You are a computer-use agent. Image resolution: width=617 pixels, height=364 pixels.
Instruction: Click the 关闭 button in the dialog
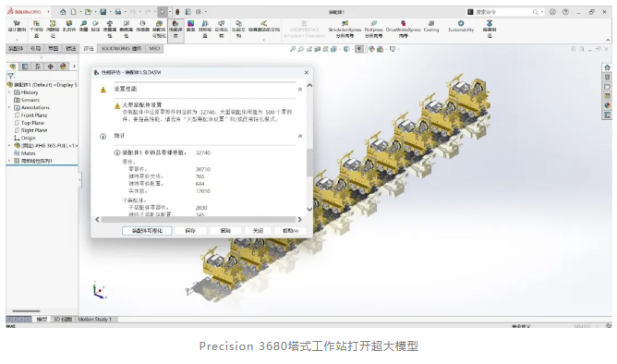[258, 231]
